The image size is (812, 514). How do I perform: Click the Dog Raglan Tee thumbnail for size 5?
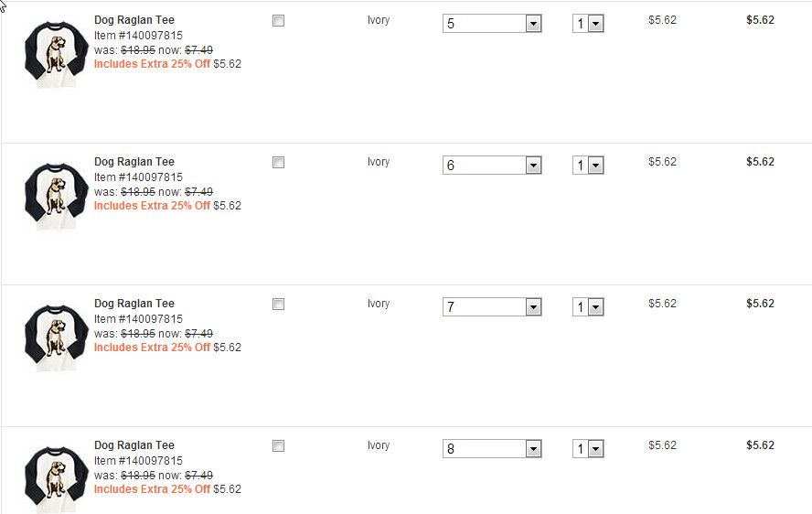tap(56, 54)
